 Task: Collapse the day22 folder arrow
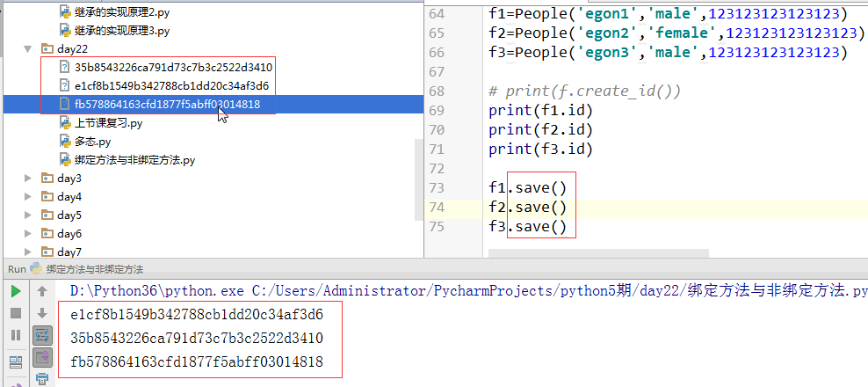coord(28,48)
